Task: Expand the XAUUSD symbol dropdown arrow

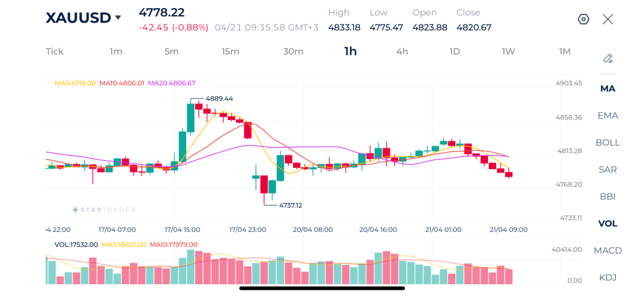Action: click(x=118, y=18)
